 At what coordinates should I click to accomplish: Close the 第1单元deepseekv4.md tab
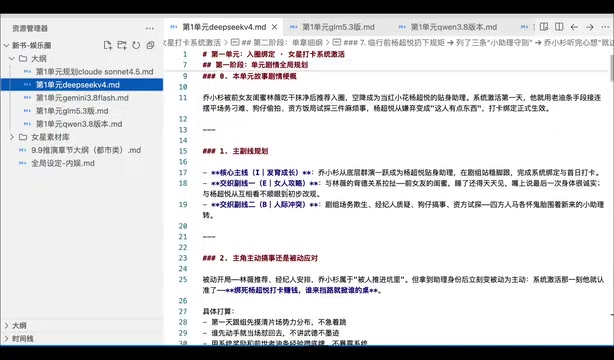click(x=274, y=27)
